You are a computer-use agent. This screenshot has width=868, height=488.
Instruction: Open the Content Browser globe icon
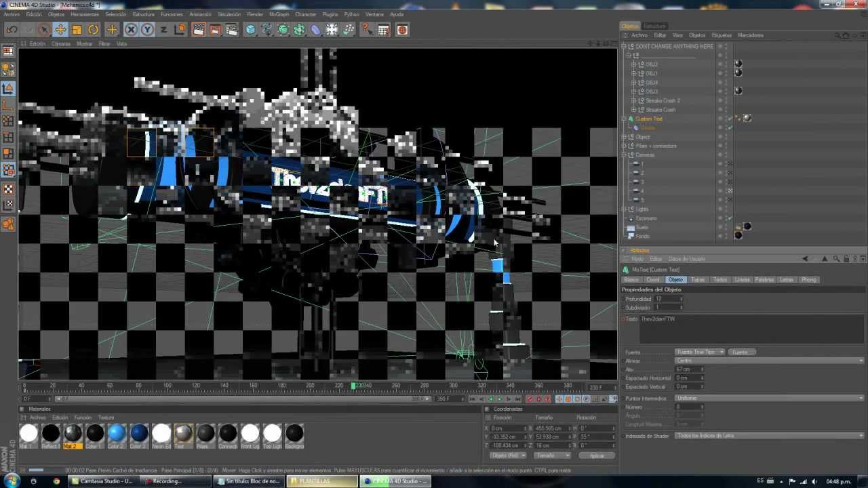click(x=402, y=30)
